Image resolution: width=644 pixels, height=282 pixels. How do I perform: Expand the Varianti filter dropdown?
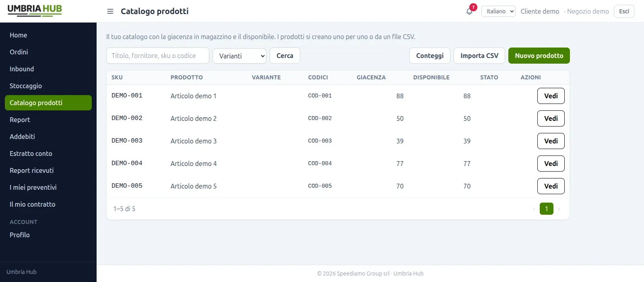[x=239, y=56]
